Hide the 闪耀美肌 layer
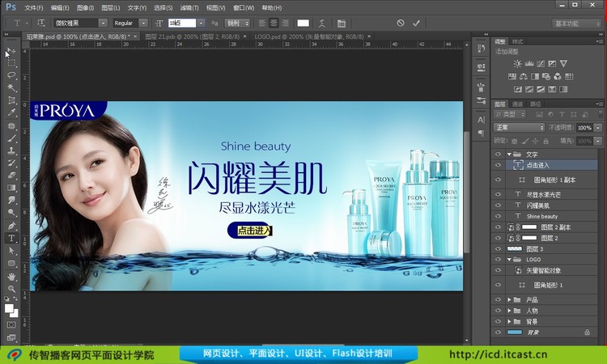607x364 pixels. pyautogui.click(x=498, y=205)
